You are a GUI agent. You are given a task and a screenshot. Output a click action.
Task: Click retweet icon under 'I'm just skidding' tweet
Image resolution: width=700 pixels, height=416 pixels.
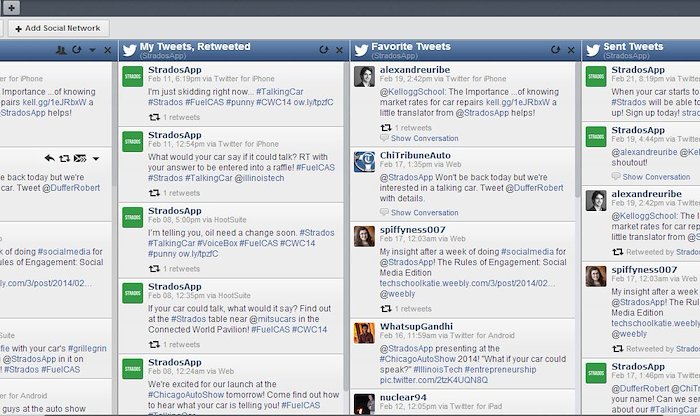[154, 117]
